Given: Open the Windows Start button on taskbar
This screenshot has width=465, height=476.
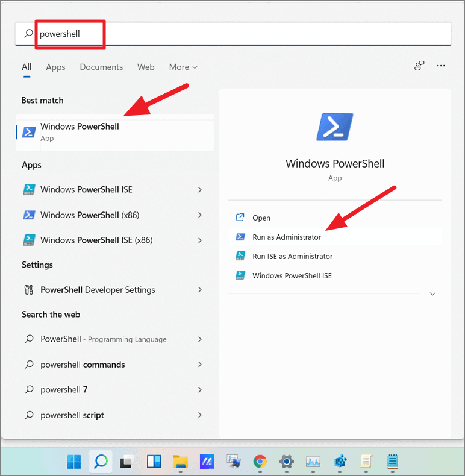Looking at the screenshot, I should tap(73, 462).
